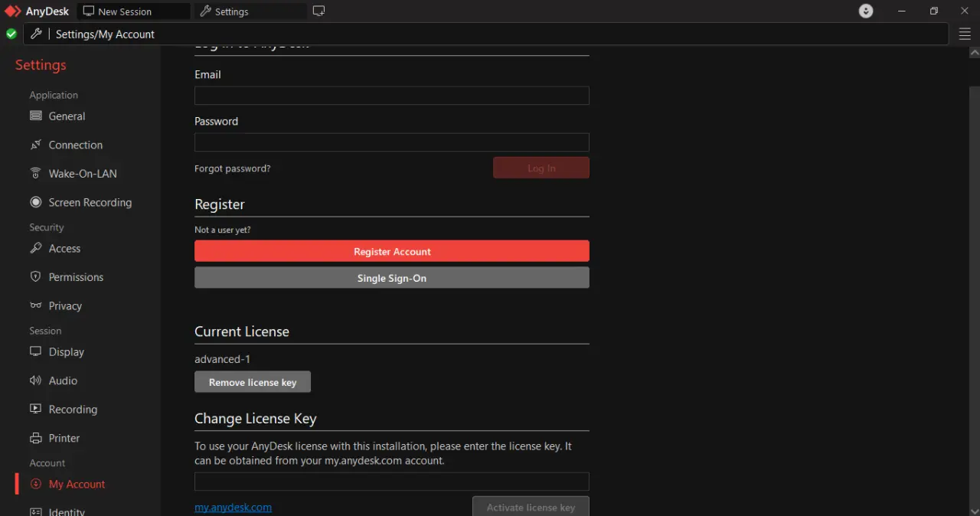Viewport: 980px width, 516px height.
Task: Click the Log In button
Action: [541, 168]
